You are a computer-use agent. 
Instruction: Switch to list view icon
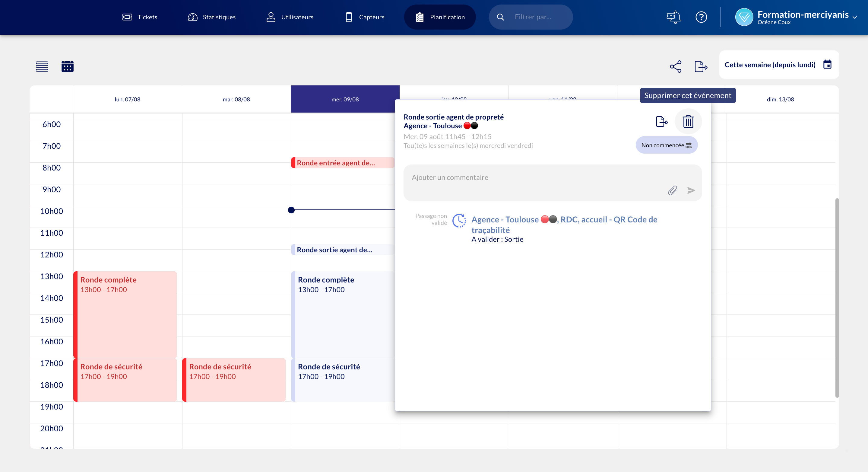click(42, 66)
